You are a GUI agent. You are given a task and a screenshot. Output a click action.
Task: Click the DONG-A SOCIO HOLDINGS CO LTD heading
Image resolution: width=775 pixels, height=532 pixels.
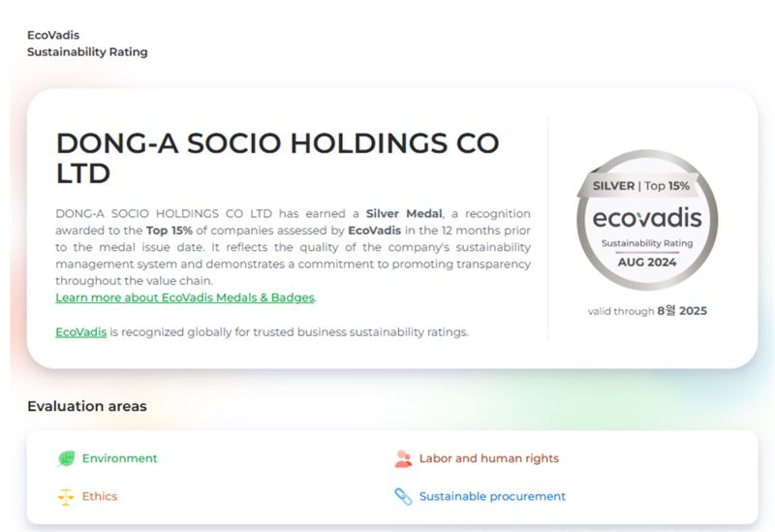[x=278, y=158]
